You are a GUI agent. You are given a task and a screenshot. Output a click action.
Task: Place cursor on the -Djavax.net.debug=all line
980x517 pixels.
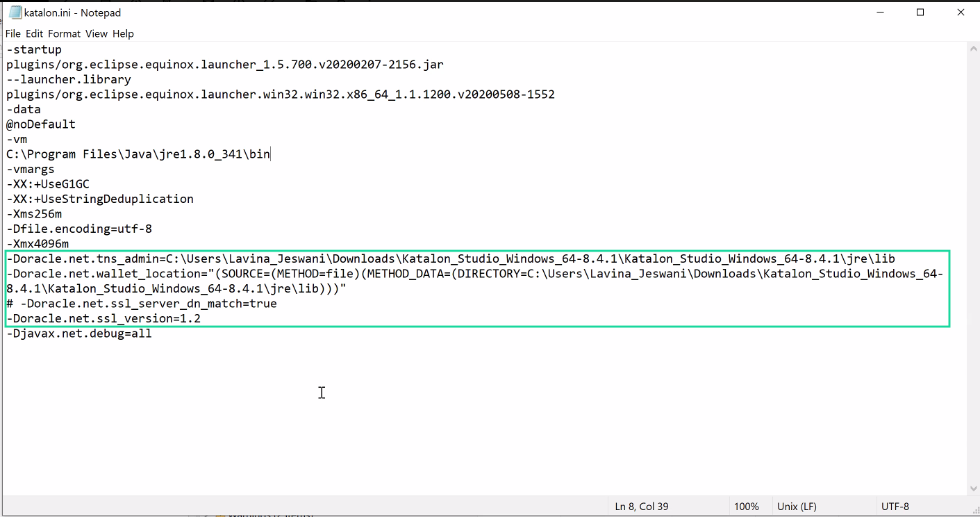click(x=79, y=334)
